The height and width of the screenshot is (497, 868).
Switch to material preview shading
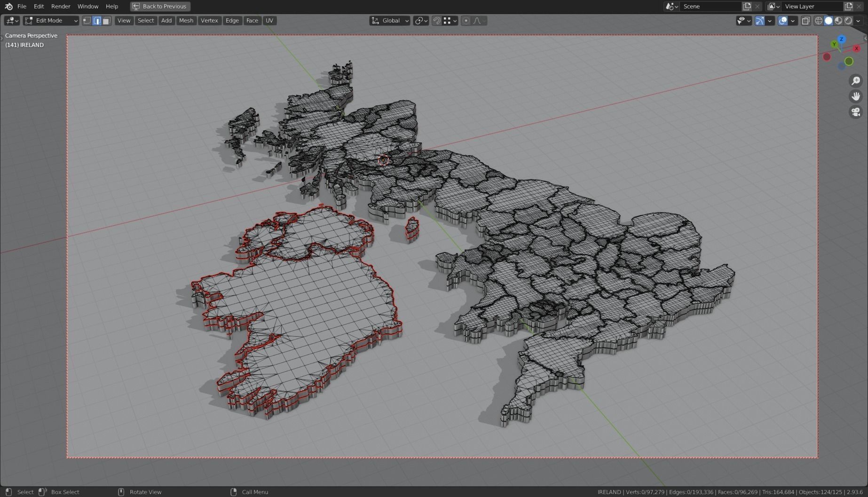(838, 20)
